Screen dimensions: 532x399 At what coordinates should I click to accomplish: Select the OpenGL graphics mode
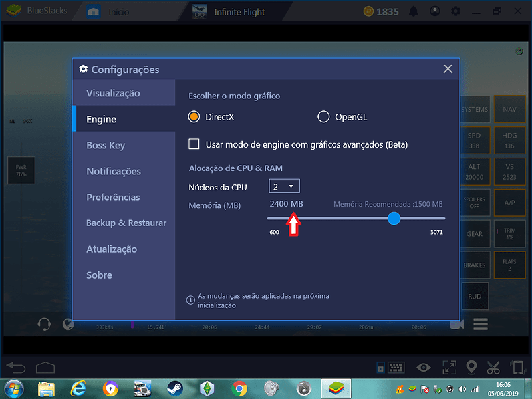pos(323,117)
